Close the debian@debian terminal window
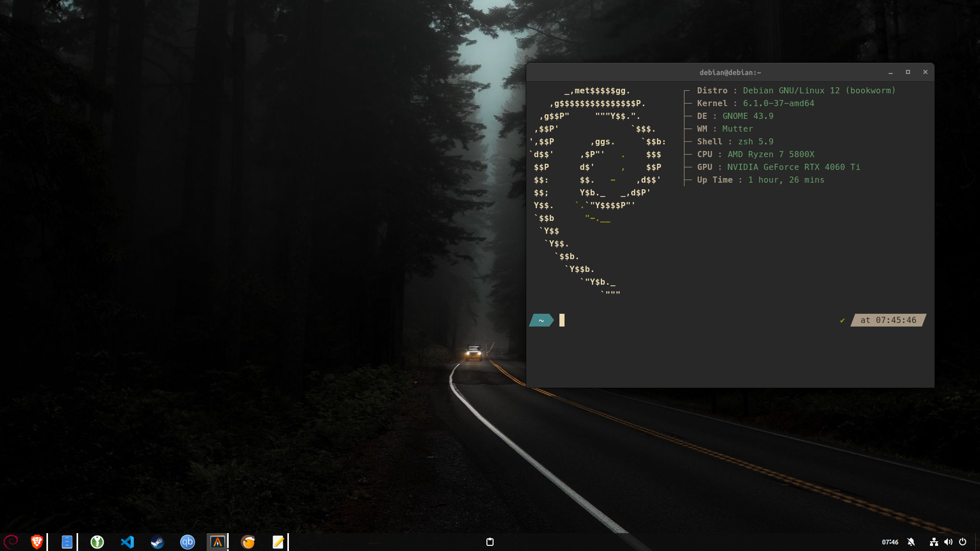This screenshot has width=980, height=551. click(925, 72)
